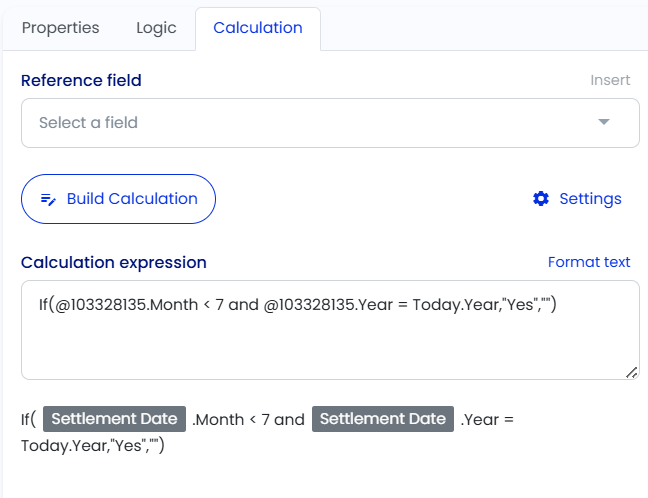This screenshot has width=648, height=498.
Task: Click the Build Calculation button
Action: [118, 199]
